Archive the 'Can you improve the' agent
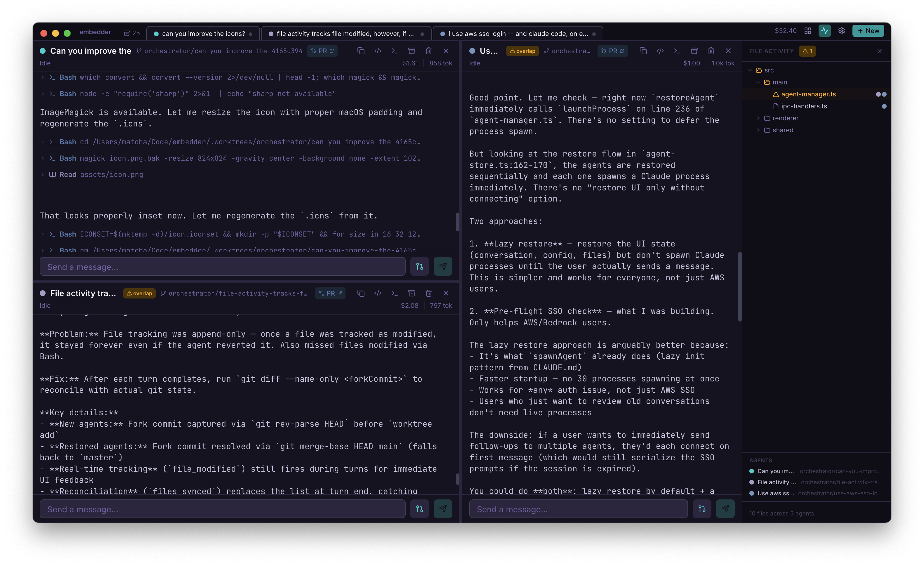This screenshot has width=924, height=566. click(411, 51)
